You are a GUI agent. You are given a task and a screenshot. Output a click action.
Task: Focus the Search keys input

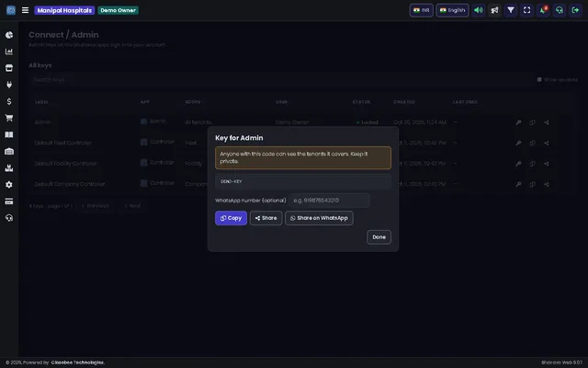(280, 80)
